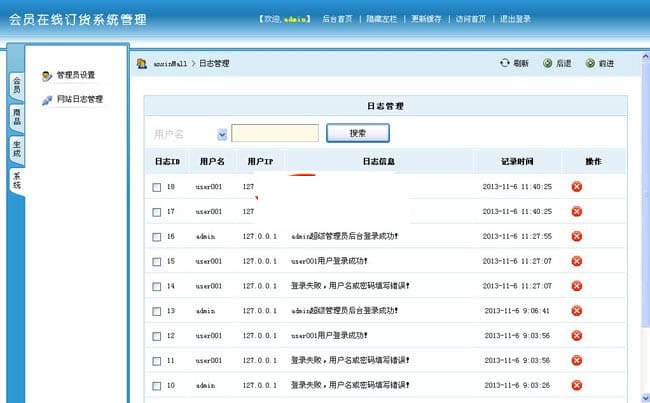Click the breadcrumb home user icon
The width and height of the screenshot is (650, 403).
coord(142,63)
